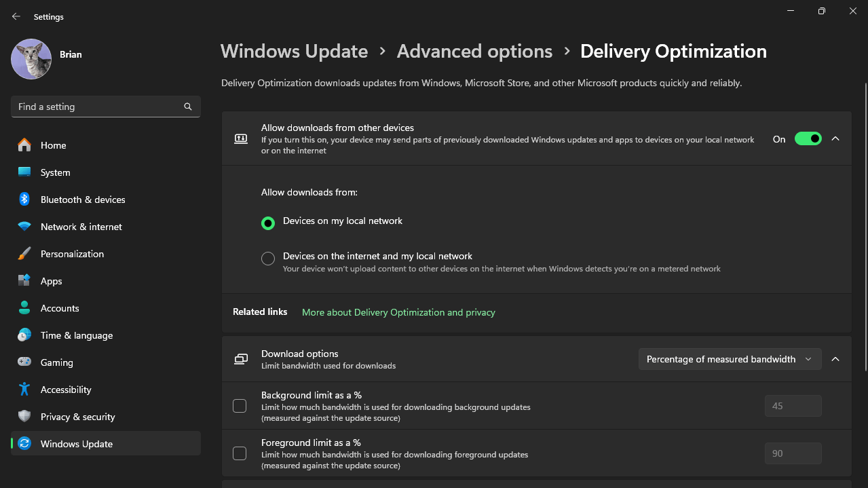Image resolution: width=868 pixels, height=488 pixels.
Task: Open More about Delivery Optimization and privacy
Action: point(398,312)
